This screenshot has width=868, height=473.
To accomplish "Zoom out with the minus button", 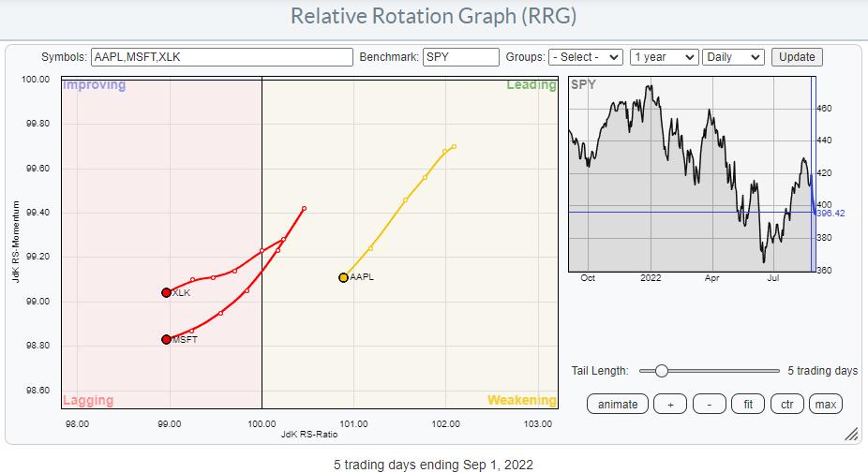I will tap(709, 404).
